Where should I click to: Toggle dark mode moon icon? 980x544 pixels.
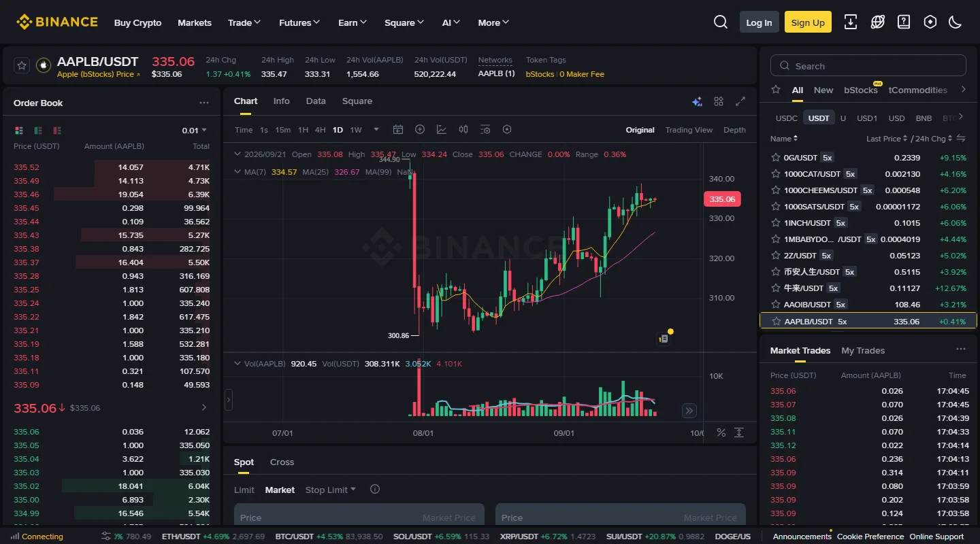point(955,22)
